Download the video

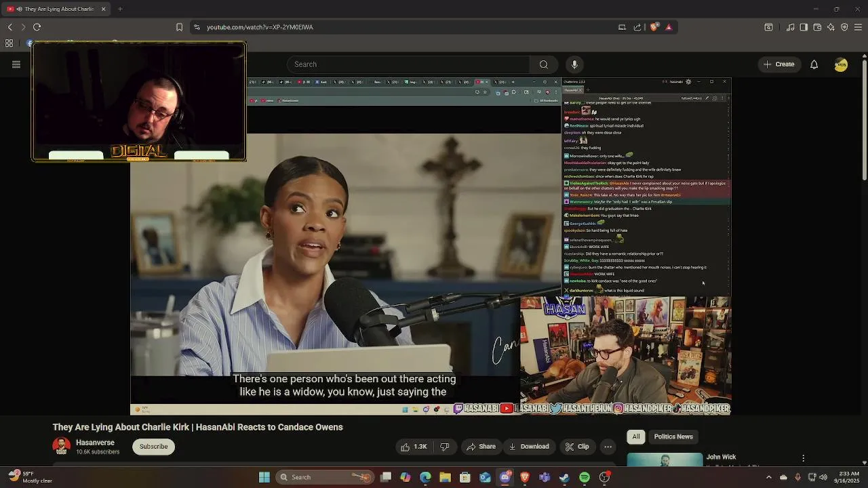(528, 447)
